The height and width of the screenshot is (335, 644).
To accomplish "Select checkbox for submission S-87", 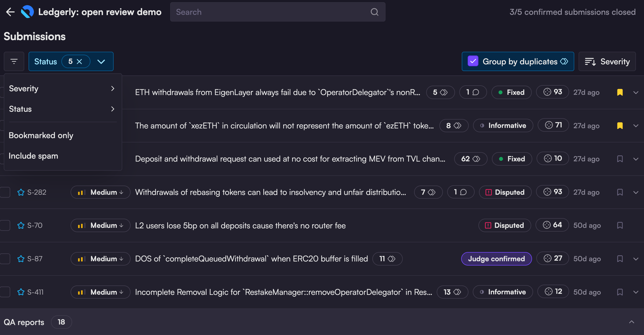I will [5, 259].
